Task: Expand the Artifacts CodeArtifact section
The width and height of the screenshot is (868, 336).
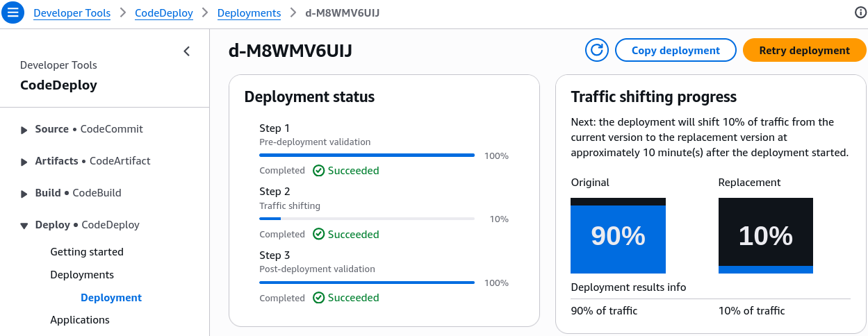Action: (25, 161)
